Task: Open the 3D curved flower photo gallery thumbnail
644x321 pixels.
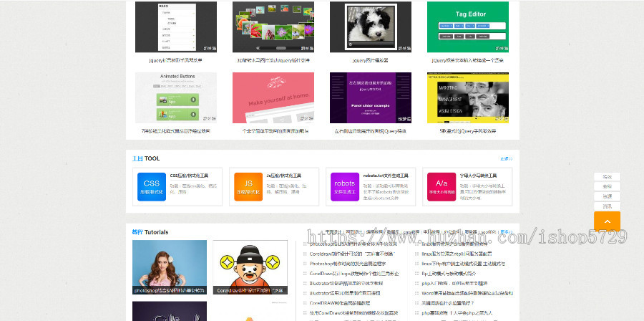Action: [273, 27]
